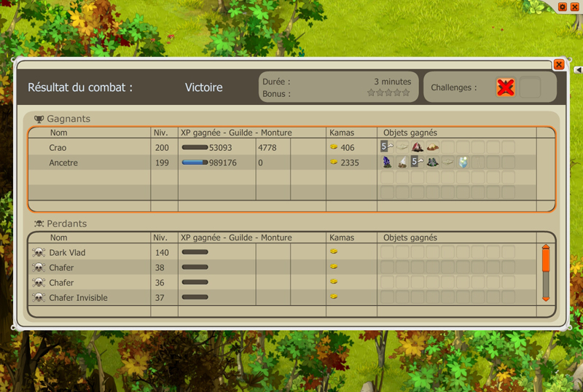Click the purple crystal item won by Ancetre

(387, 162)
